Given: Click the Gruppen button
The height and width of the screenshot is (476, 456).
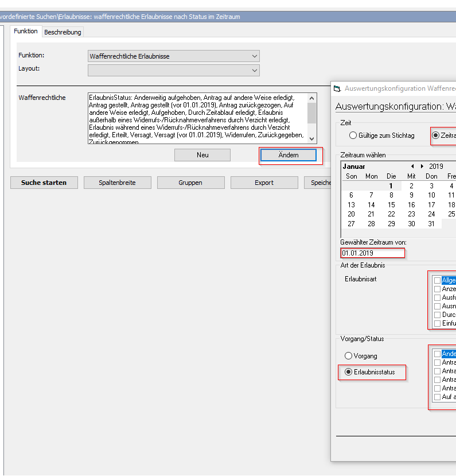Looking at the screenshot, I should (x=190, y=183).
